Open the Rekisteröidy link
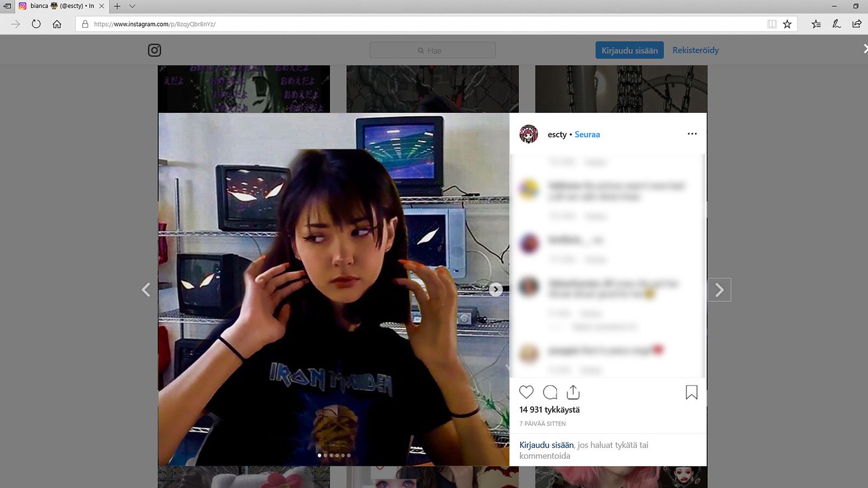Screen dimensions: 868x488 click(x=695, y=50)
